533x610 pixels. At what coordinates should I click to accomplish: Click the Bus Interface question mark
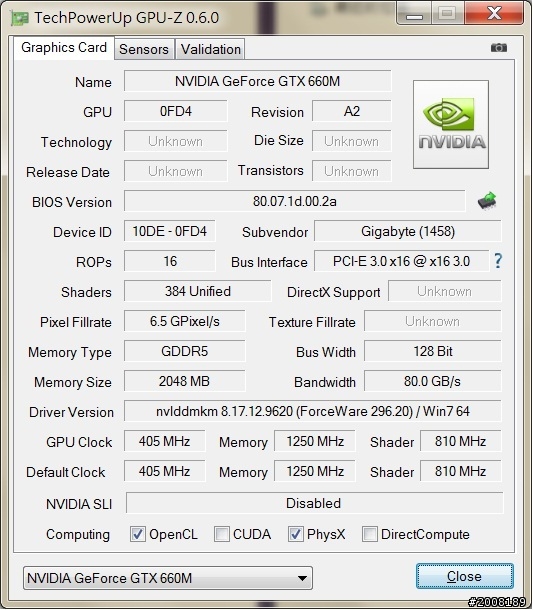coord(498,261)
